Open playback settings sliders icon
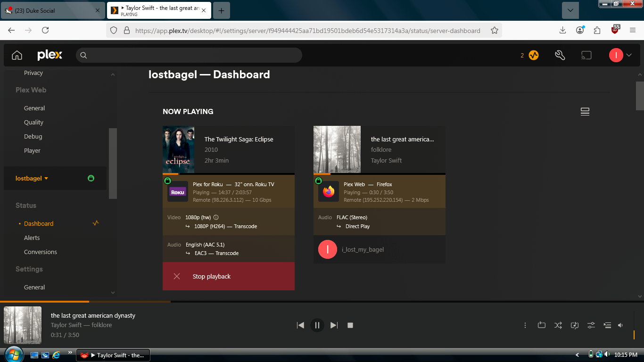Image resolution: width=644 pixels, height=362 pixels. [591, 325]
